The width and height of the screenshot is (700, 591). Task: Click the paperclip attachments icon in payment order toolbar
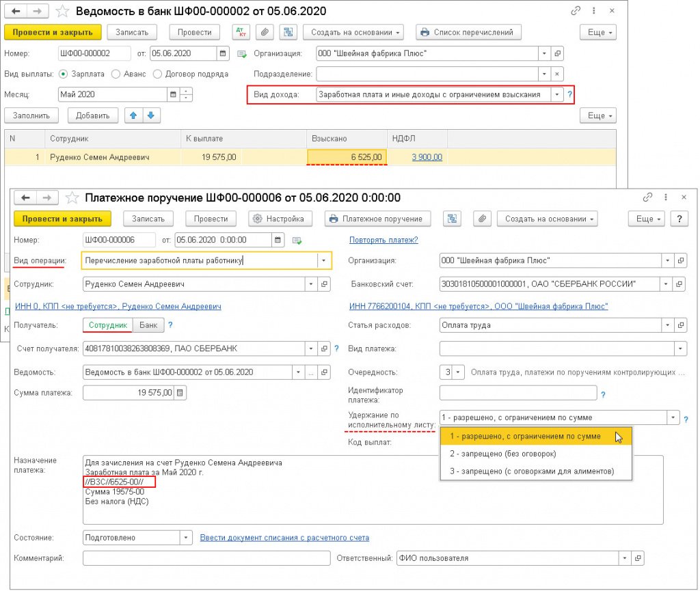pos(482,219)
